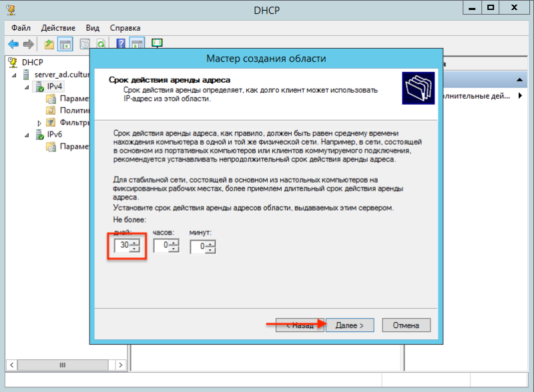Viewport: 534px width, 392px height.
Task: Toggle the console tree visibility icon
Action: pyautogui.click(x=63, y=44)
